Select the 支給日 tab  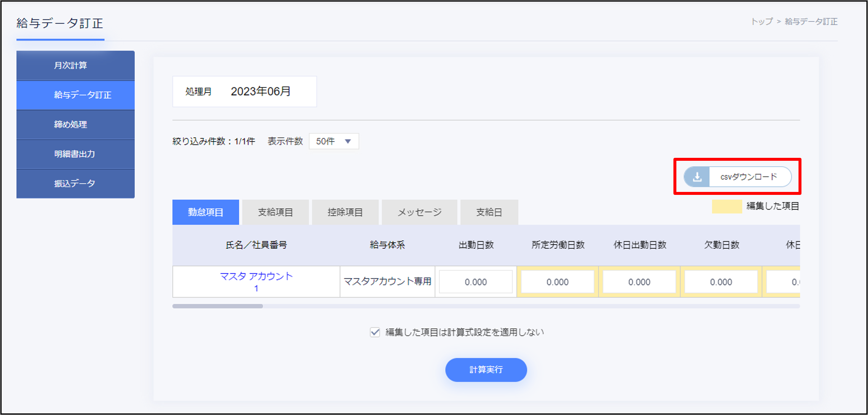point(489,212)
